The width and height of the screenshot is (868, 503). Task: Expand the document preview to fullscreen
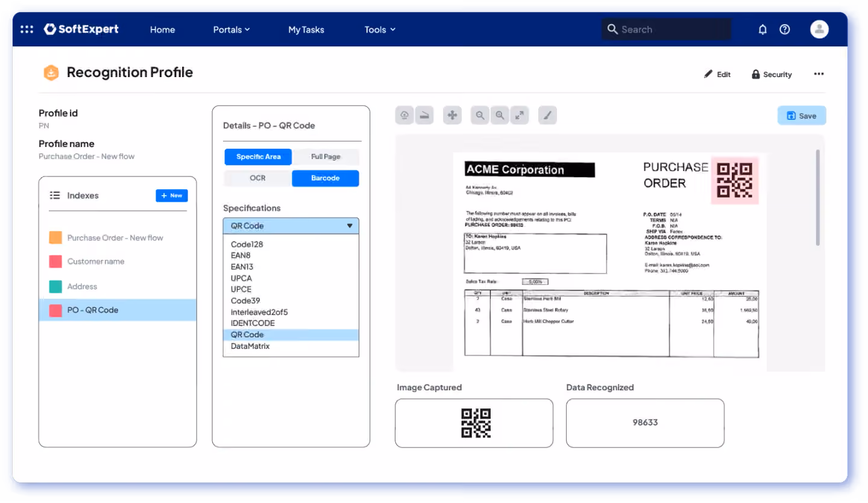point(520,115)
